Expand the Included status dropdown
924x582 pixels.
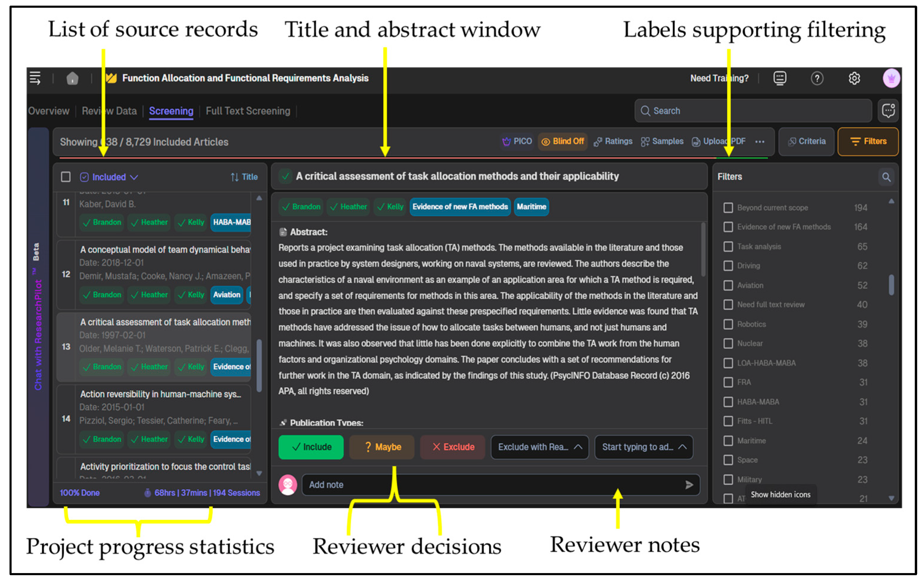[x=109, y=177]
